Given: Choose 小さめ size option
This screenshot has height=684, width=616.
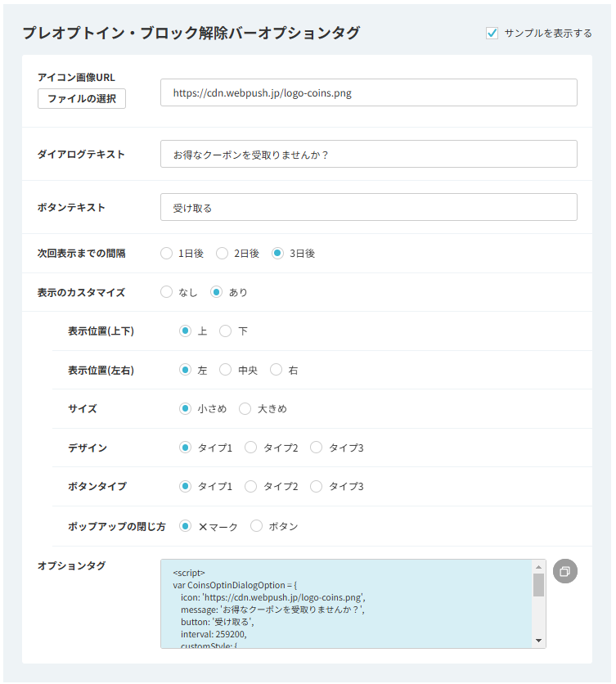Looking at the screenshot, I should [x=185, y=409].
